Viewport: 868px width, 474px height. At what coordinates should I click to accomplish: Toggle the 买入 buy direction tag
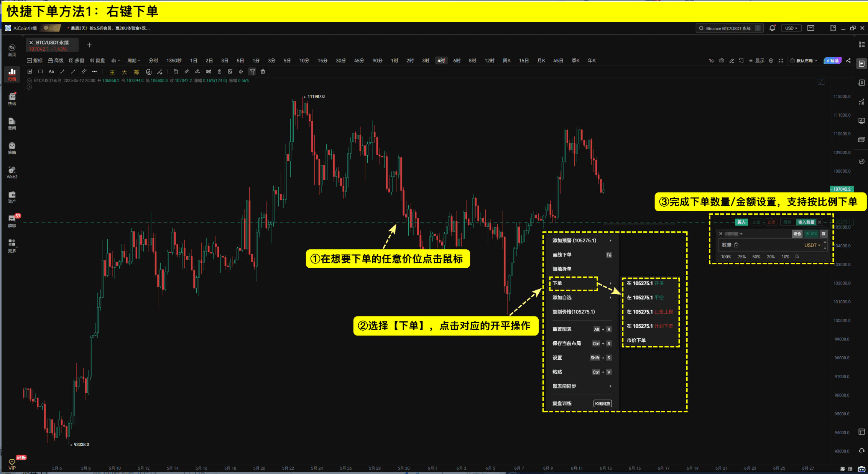coord(741,222)
